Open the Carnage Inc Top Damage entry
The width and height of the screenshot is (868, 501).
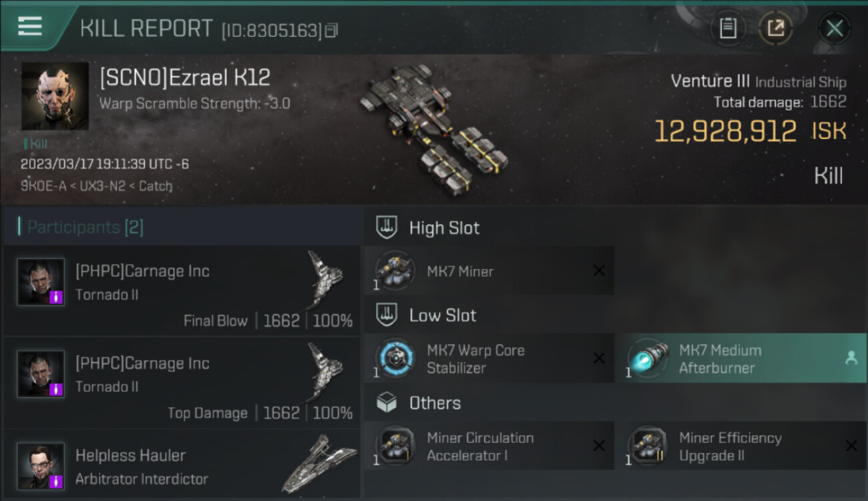(182, 383)
